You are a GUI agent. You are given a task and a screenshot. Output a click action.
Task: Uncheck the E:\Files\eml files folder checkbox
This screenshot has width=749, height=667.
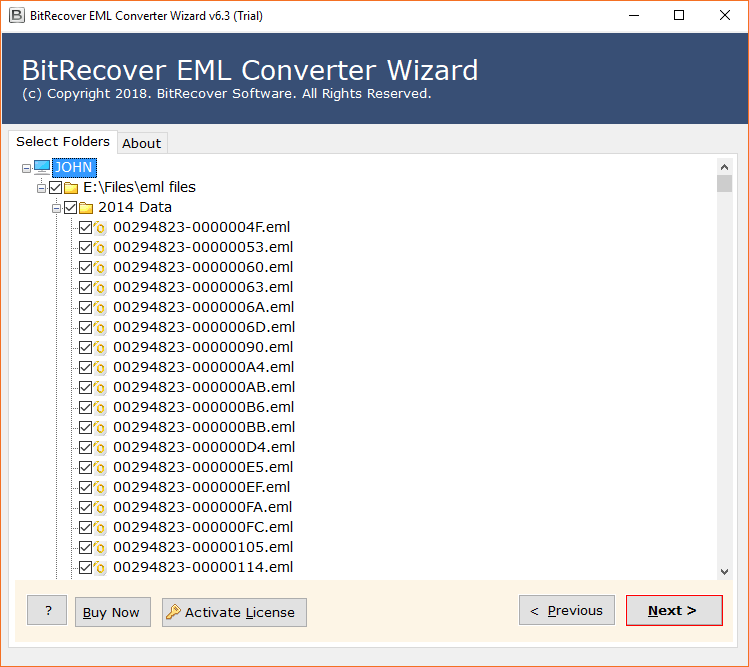tap(55, 188)
